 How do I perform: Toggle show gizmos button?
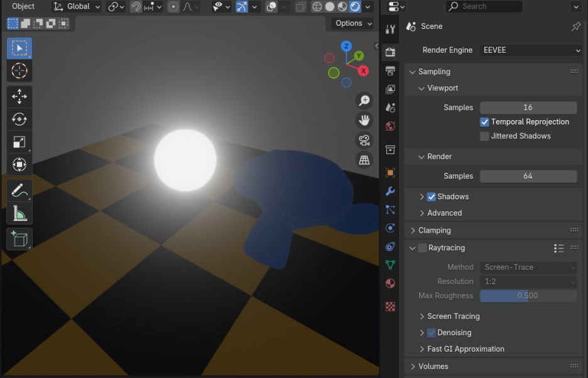pyautogui.click(x=242, y=6)
